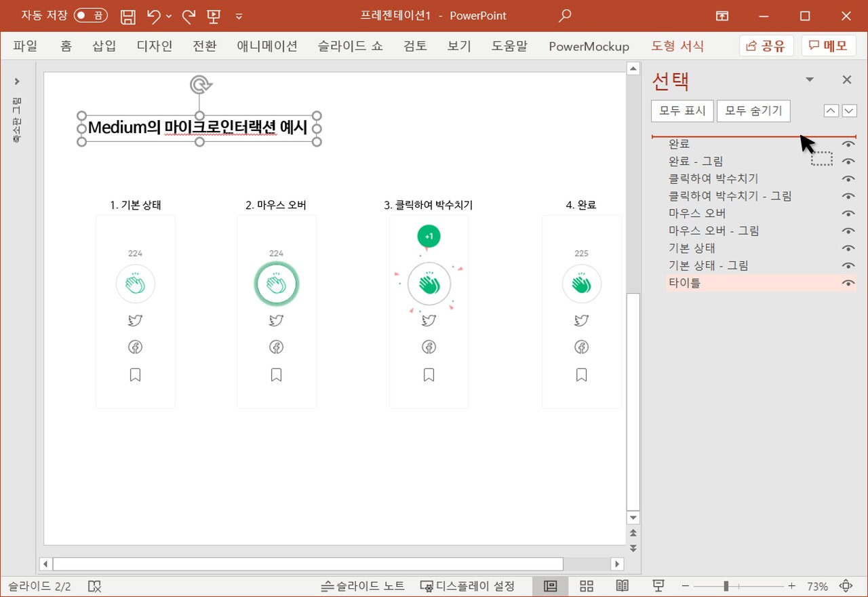Open the Undo history dropdown arrow
The width and height of the screenshot is (868, 597).
169,16
